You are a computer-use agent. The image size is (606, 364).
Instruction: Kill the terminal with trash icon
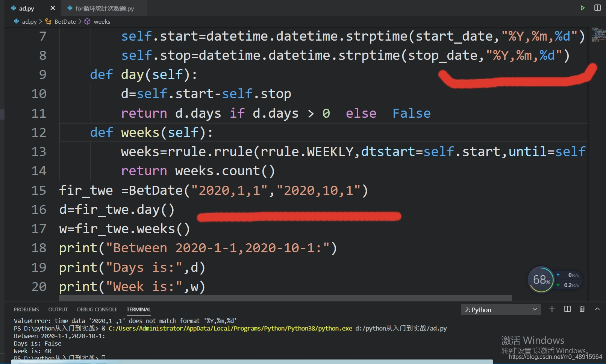[582, 309]
